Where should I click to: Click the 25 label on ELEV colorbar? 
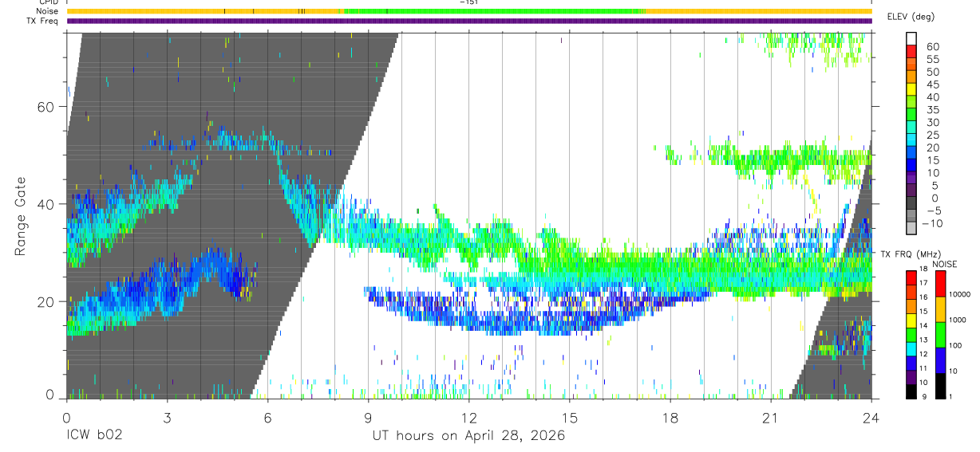[x=932, y=136]
